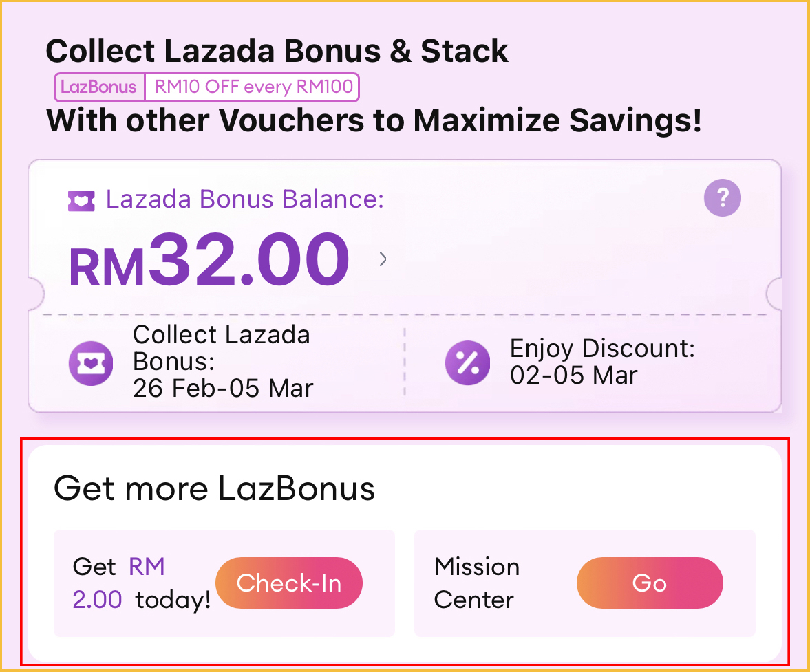Click the Collect Lazada Bonus & Stack title
Screen dimensions: 810x672
coord(277,51)
